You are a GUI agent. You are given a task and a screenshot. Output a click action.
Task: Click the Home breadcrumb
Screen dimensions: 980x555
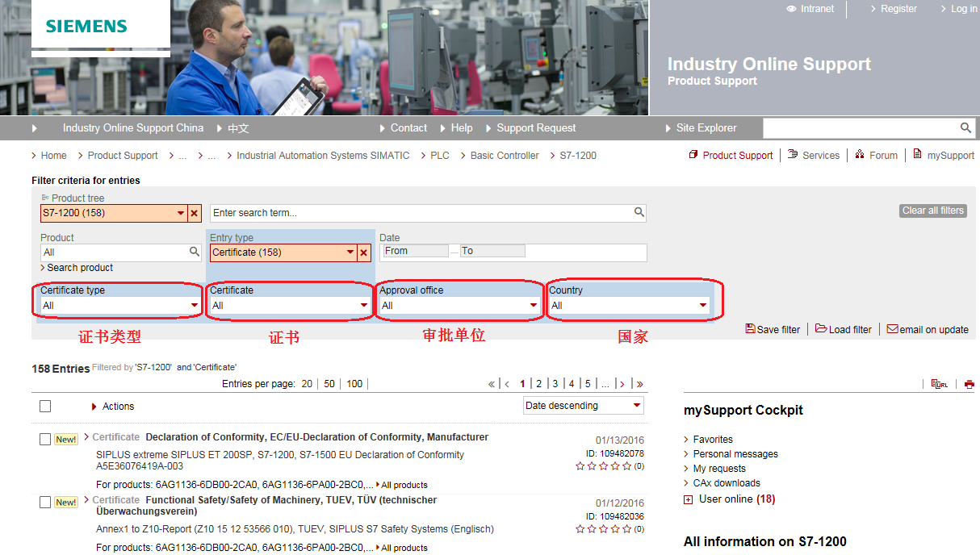pos(54,156)
